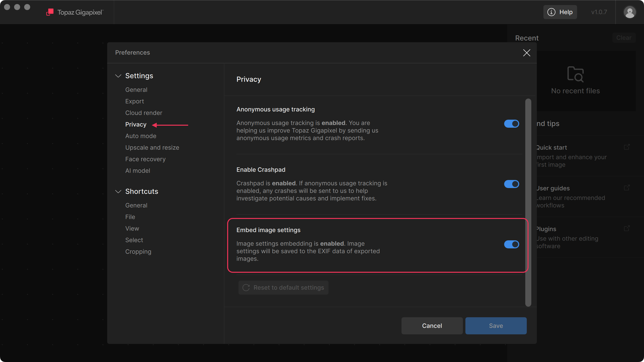Disable anonymous usage tracking toggle
Viewport: 644px width, 362px height.
[x=511, y=124]
